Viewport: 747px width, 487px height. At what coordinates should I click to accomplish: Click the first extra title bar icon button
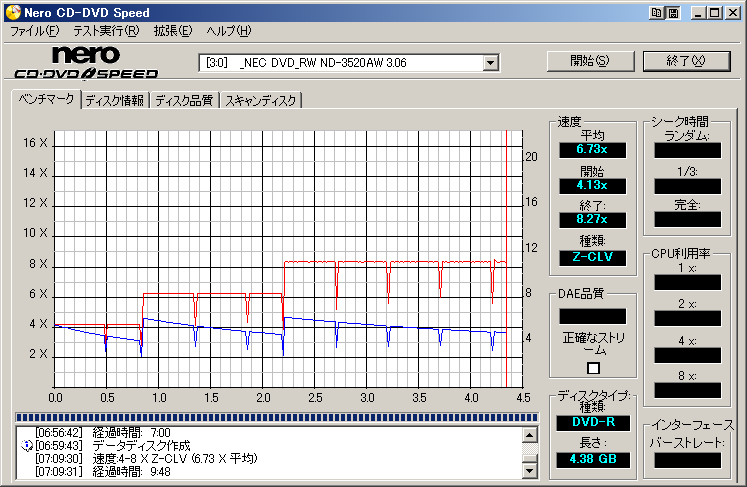(x=656, y=12)
